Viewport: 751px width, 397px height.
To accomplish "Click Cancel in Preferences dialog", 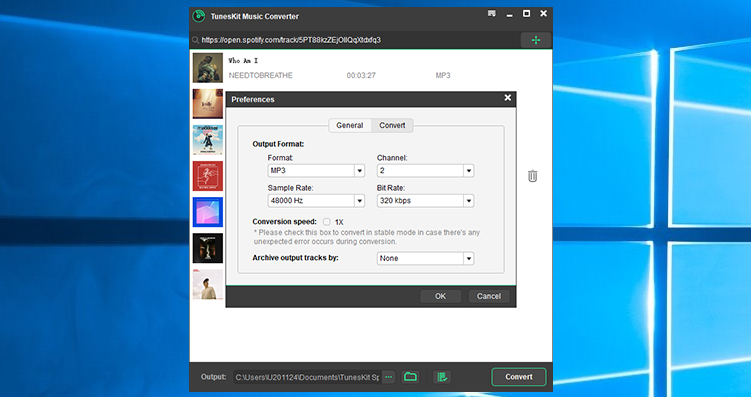I will point(489,296).
